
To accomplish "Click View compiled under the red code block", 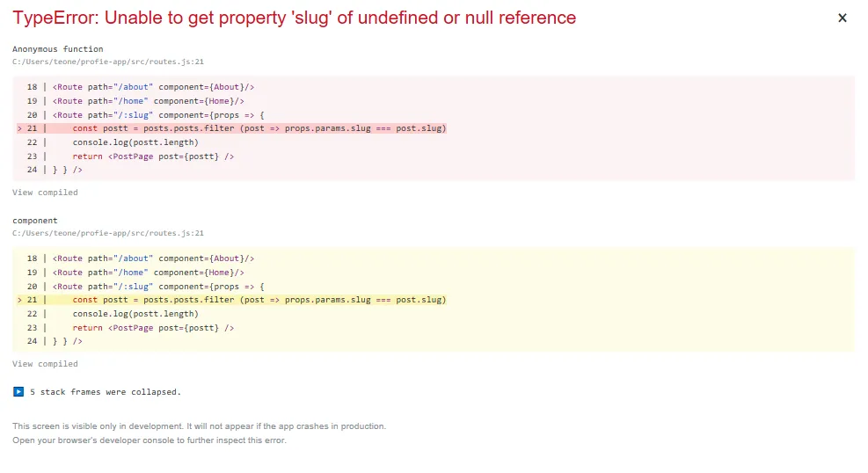I will click(x=45, y=193).
